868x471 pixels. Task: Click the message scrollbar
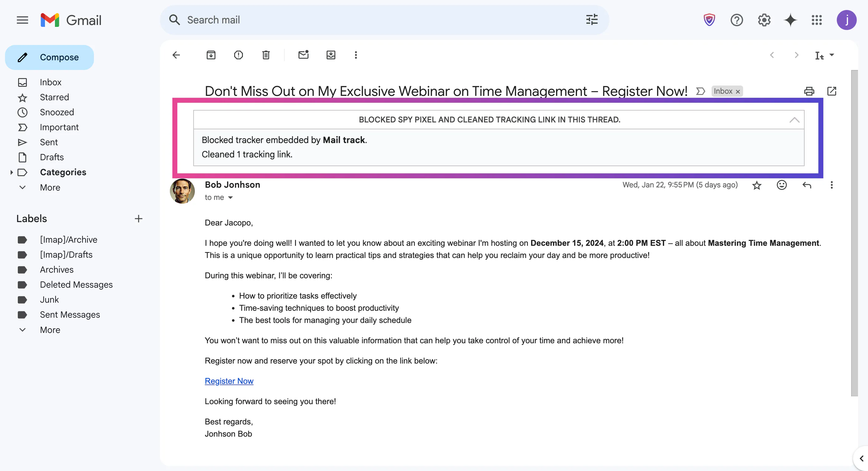tap(854, 233)
